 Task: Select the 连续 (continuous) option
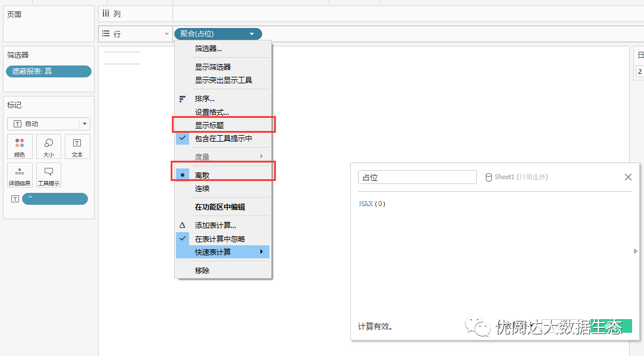coord(202,189)
